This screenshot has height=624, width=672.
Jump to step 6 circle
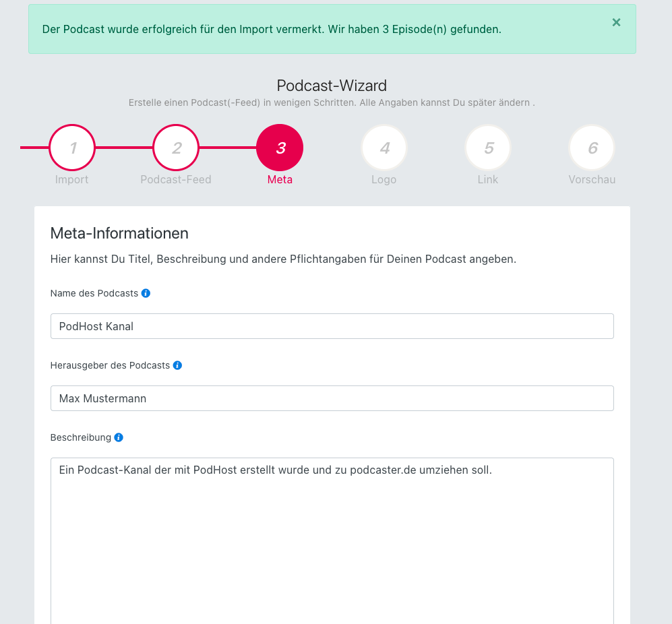592,148
